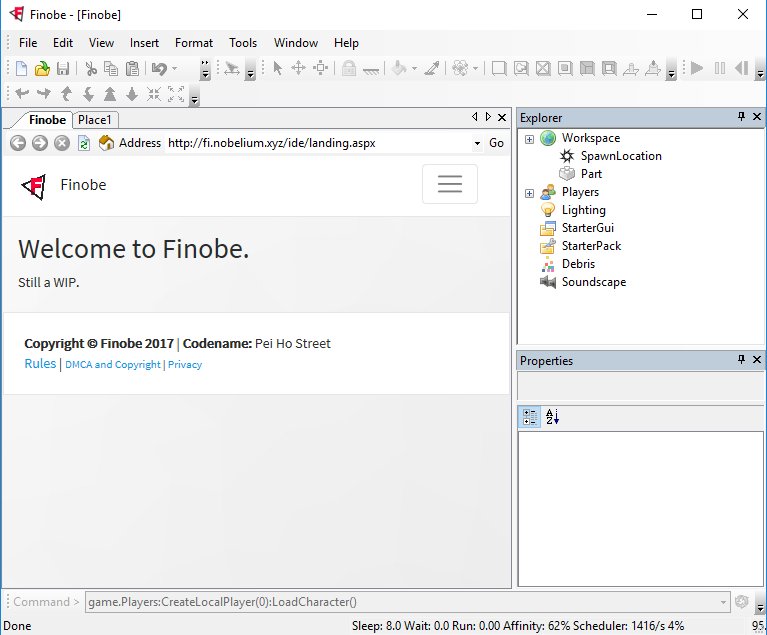Open the File menu
The image size is (767, 635).
click(28, 43)
